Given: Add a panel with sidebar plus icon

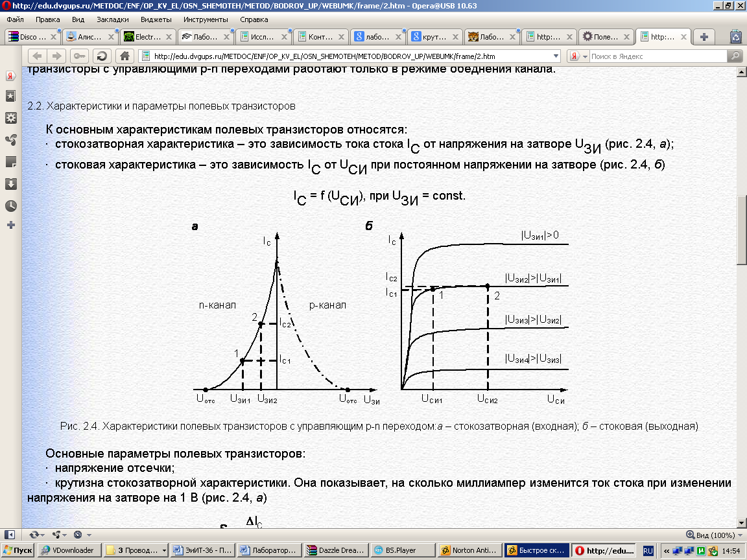Looking at the screenshot, I should 10,225.
